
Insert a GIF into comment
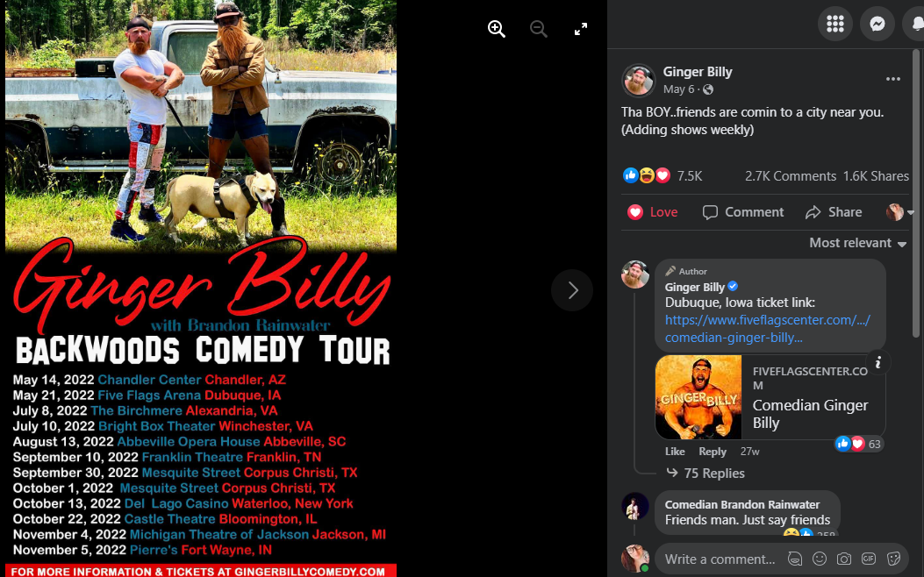(x=869, y=559)
